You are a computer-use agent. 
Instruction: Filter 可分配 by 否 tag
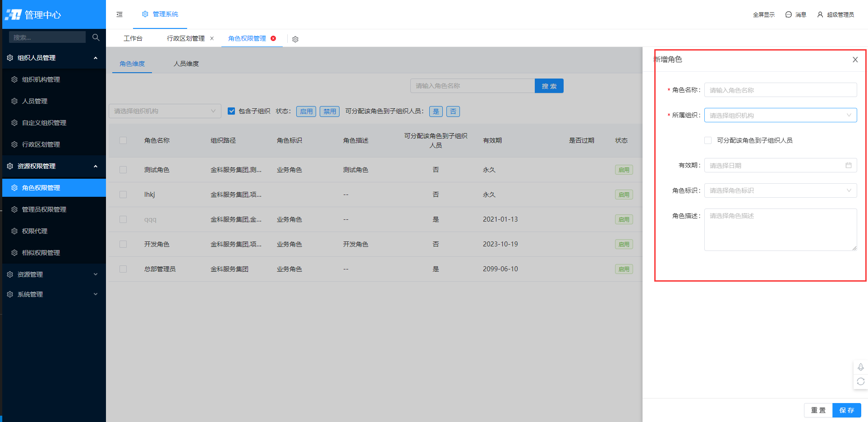point(453,111)
